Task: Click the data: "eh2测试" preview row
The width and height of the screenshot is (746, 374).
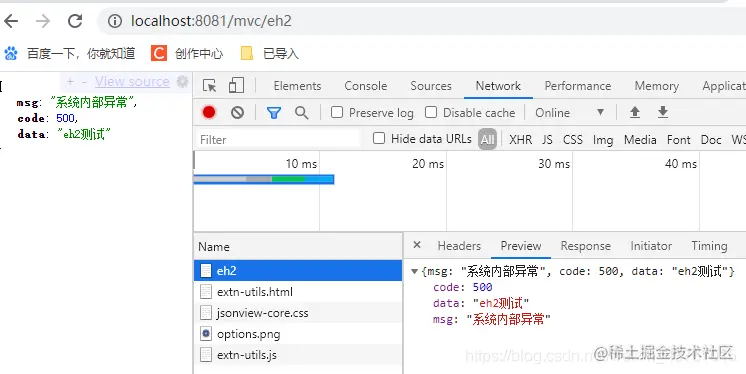Action: [x=481, y=303]
